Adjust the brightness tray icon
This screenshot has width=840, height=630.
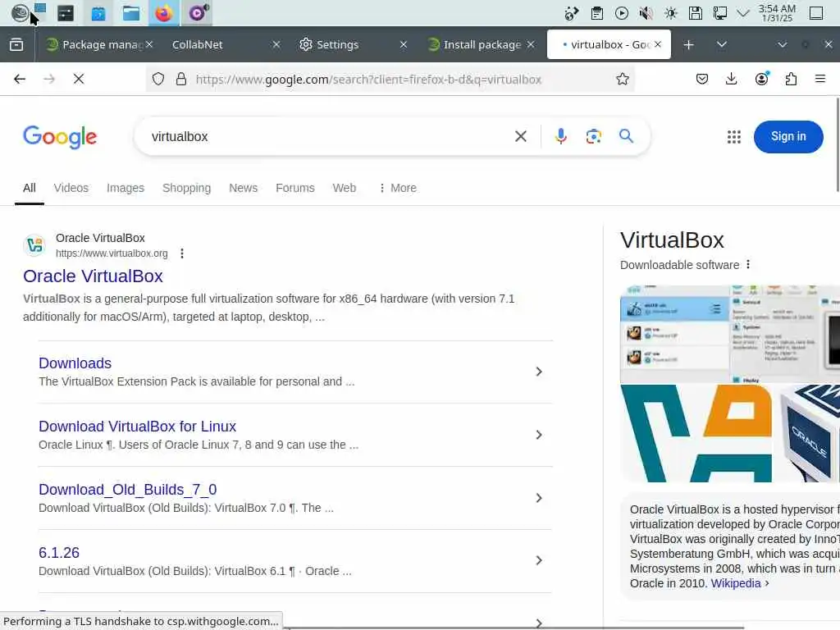[671, 13]
